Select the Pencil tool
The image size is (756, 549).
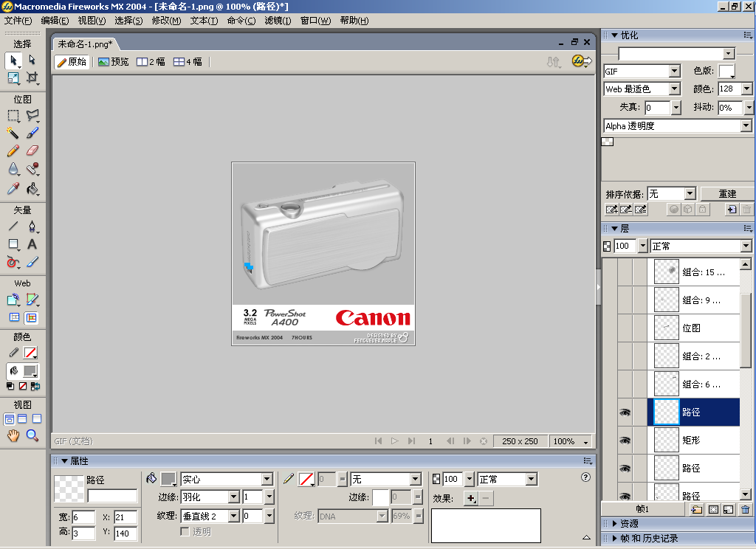pyautogui.click(x=13, y=151)
